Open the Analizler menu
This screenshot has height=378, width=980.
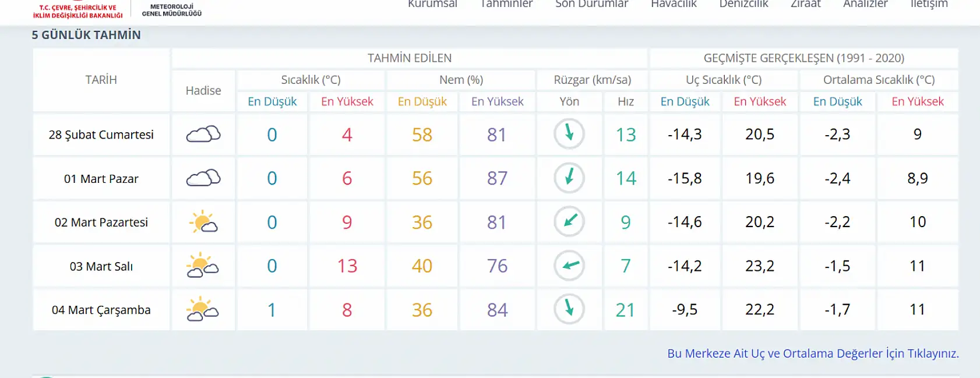[x=865, y=4]
